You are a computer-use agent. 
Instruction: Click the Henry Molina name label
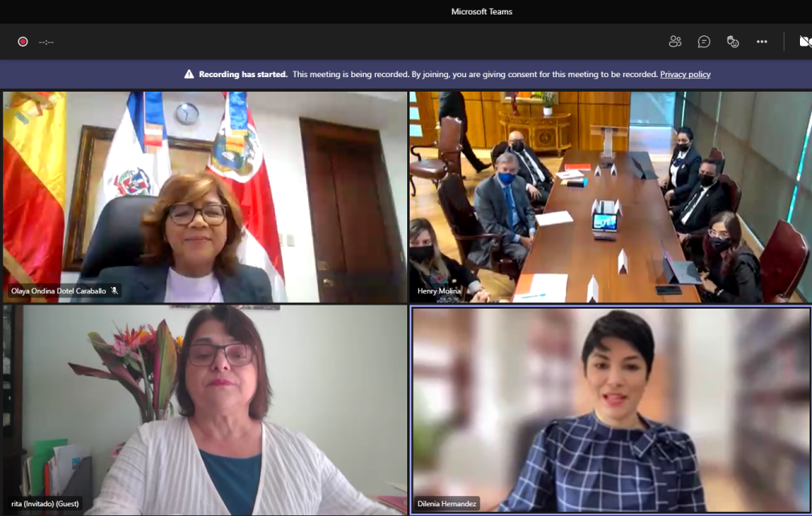[x=439, y=291]
